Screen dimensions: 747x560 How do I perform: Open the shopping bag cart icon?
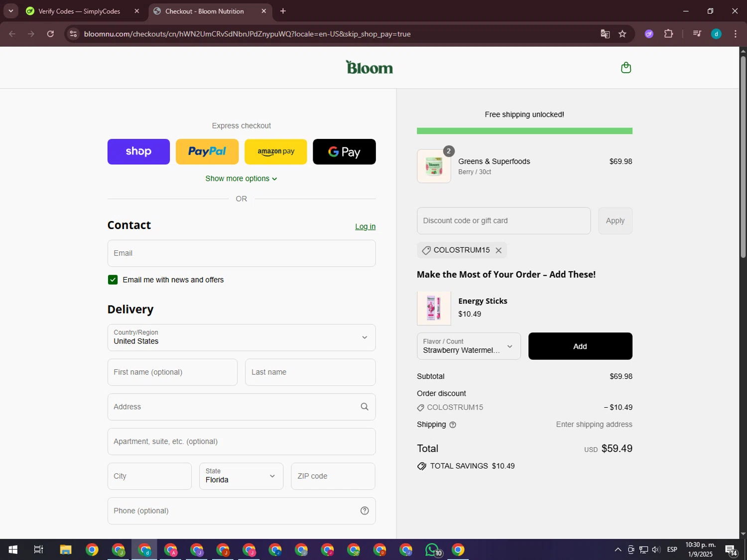pos(626,68)
